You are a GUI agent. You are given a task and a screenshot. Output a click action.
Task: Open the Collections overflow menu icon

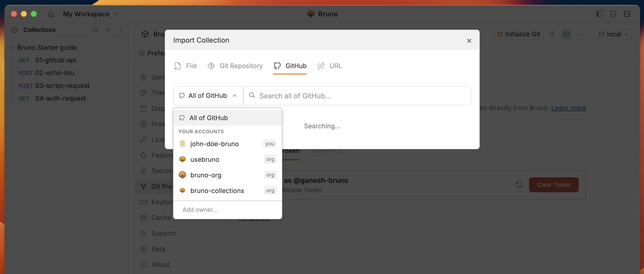coord(121,30)
